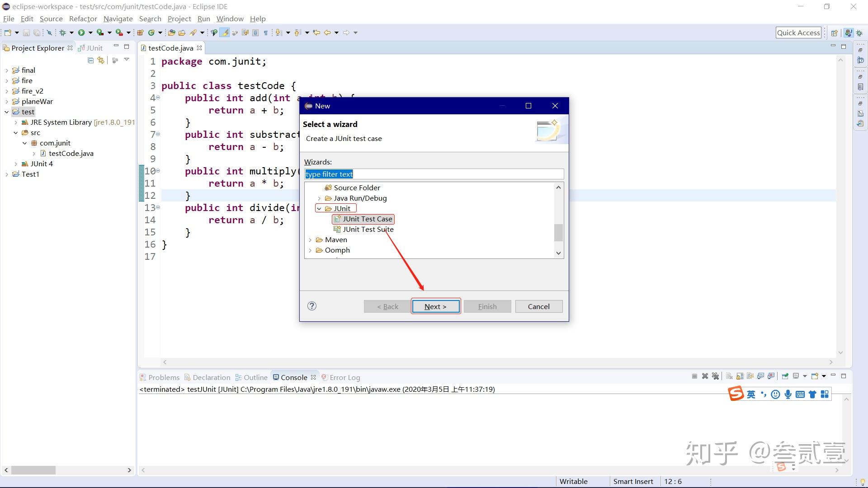This screenshot has width=868, height=488.
Task: Toggle Word Wrap in the Console toolbar
Action: (x=750, y=376)
